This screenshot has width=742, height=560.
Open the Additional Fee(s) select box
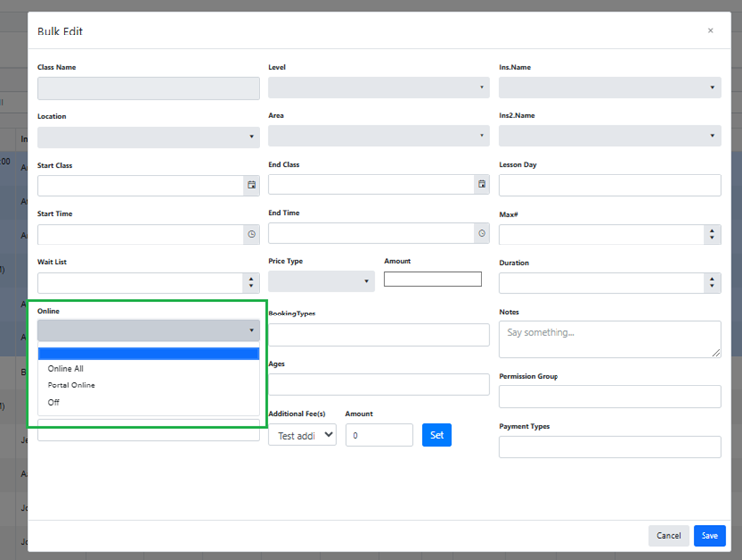[302, 435]
